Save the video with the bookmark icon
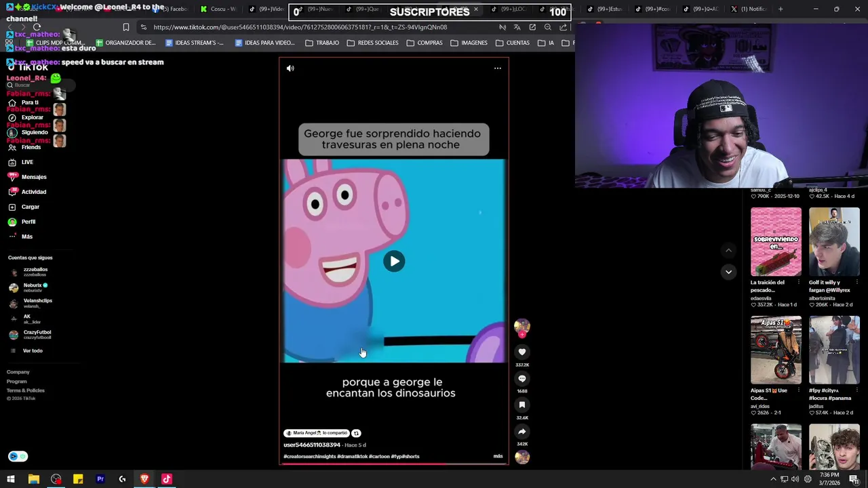The height and width of the screenshot is (488, 868). (522, 405)
